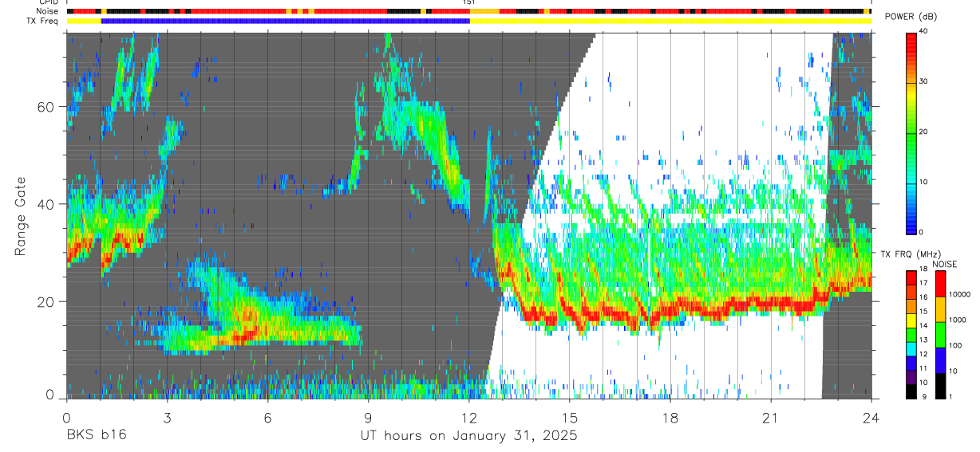Click the 15 hour tick on time axis
Viewport: 980px width, 452px height.
click(570, 418)
